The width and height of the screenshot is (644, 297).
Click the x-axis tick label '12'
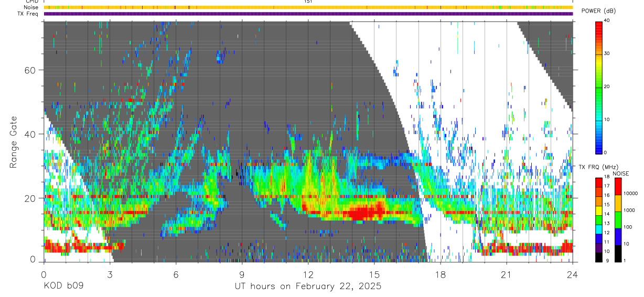[x=308, y=274]
